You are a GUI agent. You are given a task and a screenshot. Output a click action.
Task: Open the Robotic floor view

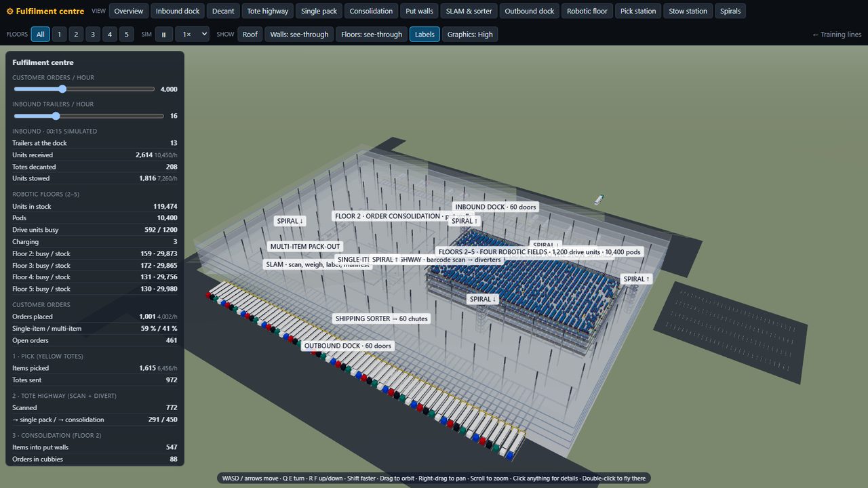pyautogui.click(x=587, y=11)
